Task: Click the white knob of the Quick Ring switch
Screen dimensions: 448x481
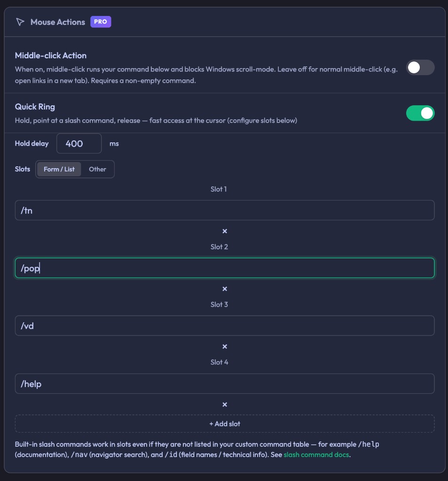Action: pyautogui.click(x=426, y=113)
